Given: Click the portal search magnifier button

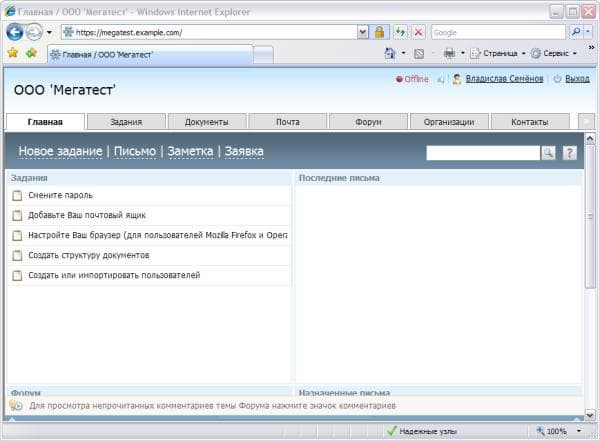Looking at the screenshot, I should (x=548, y=153).
